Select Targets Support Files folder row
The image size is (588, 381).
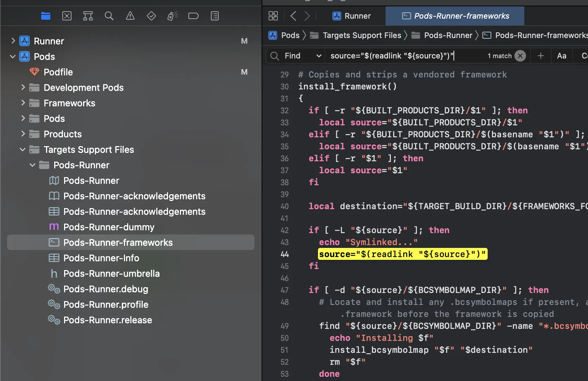pos(131,149)
